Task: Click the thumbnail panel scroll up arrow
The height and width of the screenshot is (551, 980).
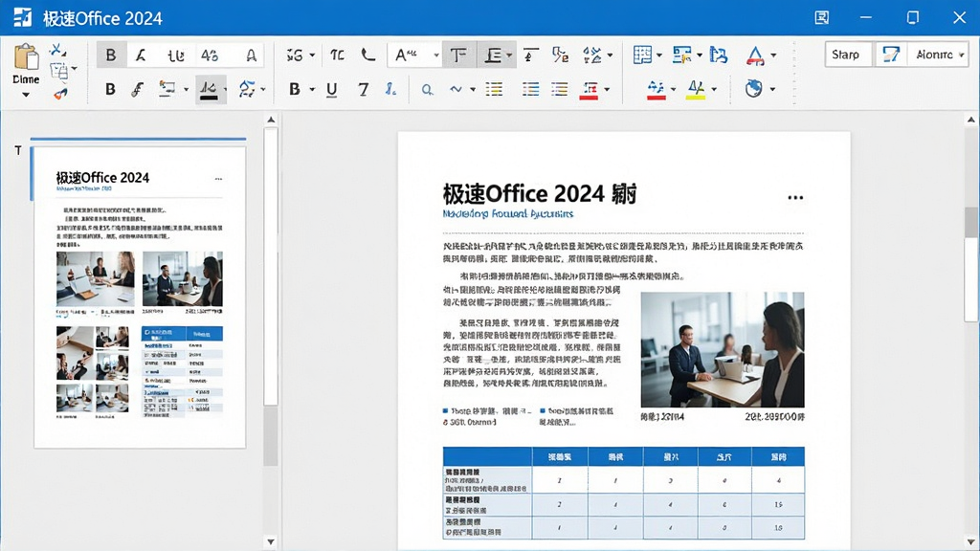Action: coord(271,120)
